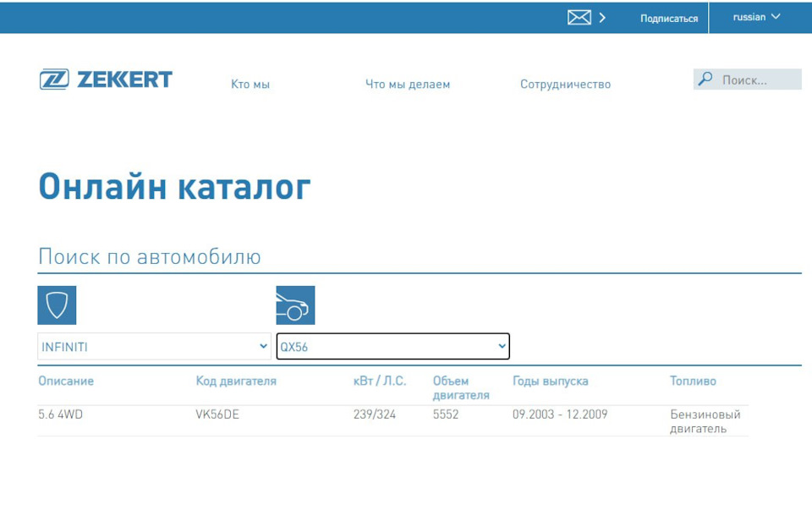Click the Описание column header
This screenshot has height=527, width=812.
(66, 381)
